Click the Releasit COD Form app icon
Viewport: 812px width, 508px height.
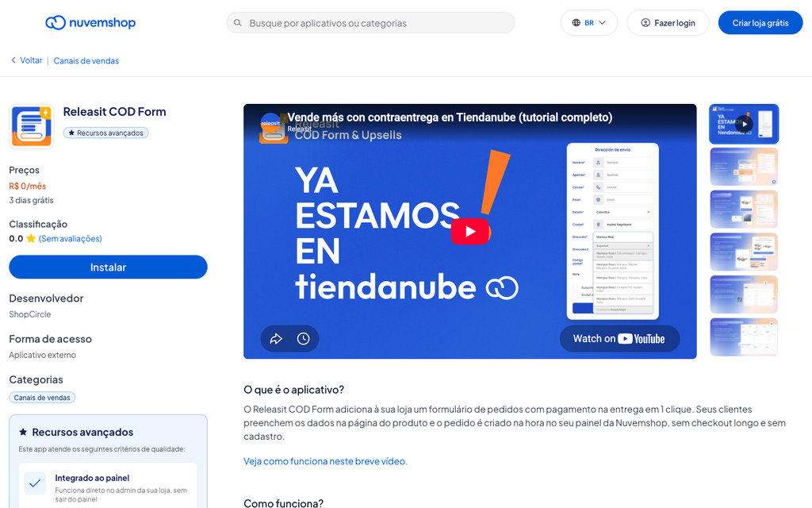(x=31, y=126)
